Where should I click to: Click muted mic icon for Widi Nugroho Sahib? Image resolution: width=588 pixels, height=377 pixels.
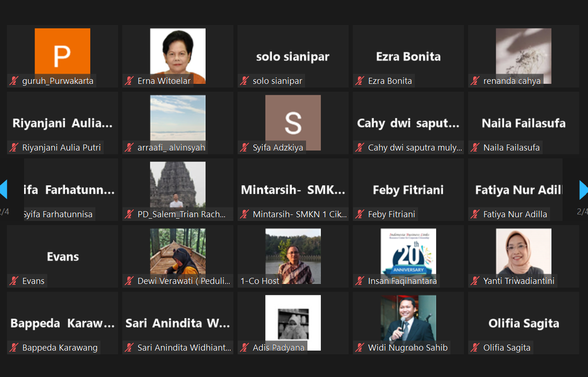[360, 348]
